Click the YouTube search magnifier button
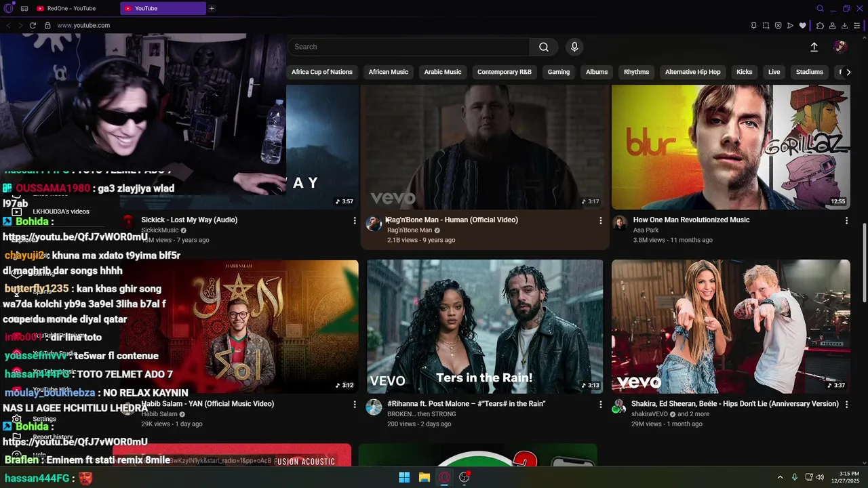Viewport: 868px width, 488px height. coord(544,47)
